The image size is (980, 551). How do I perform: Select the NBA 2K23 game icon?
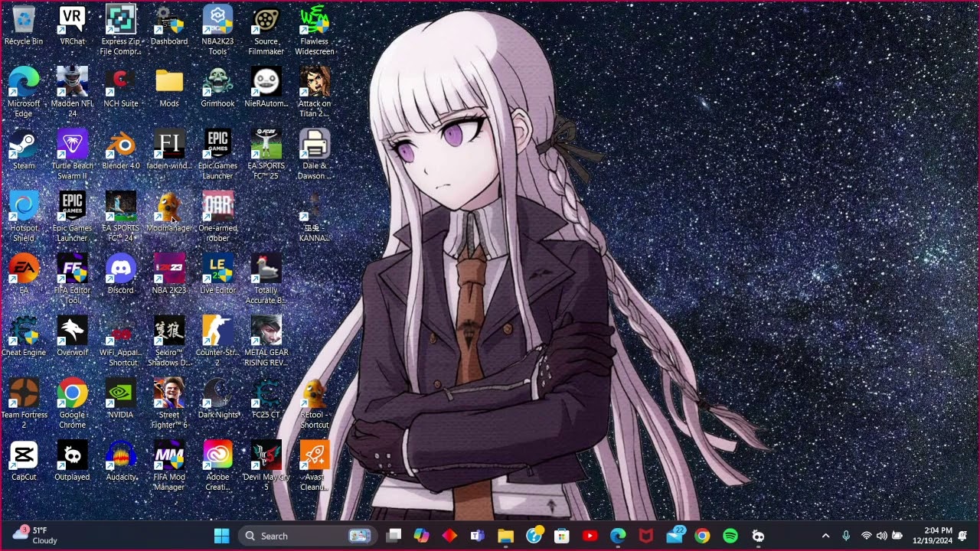coord(169,274)
